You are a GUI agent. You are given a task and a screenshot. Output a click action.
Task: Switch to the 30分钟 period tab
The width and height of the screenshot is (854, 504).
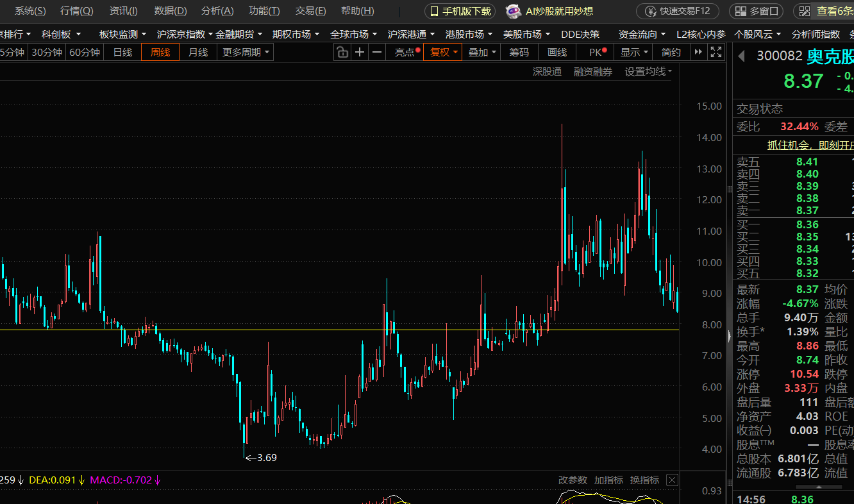(x=47, y=53)
